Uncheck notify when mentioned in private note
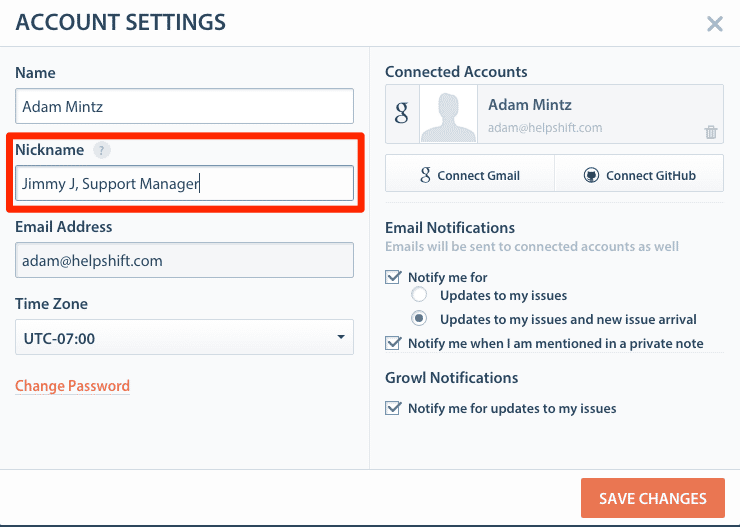Screen dimensions: 740x527 pyautogui.click(x=393, y=343)
